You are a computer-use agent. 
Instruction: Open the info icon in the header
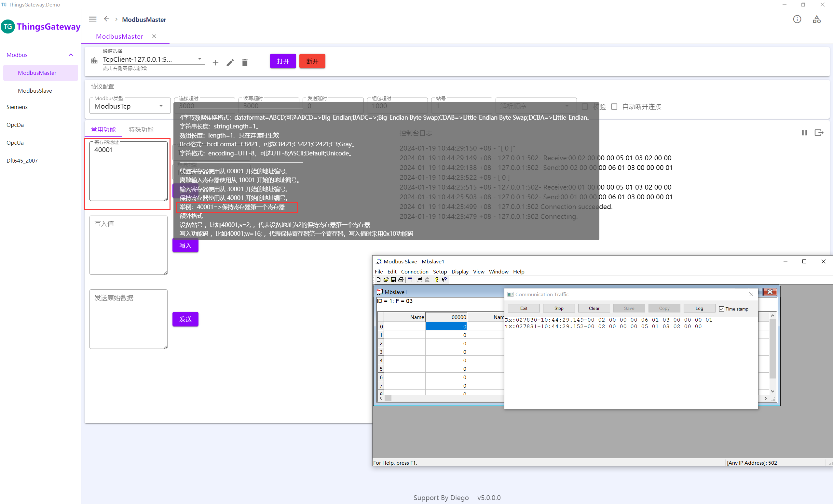click(797, 19)
